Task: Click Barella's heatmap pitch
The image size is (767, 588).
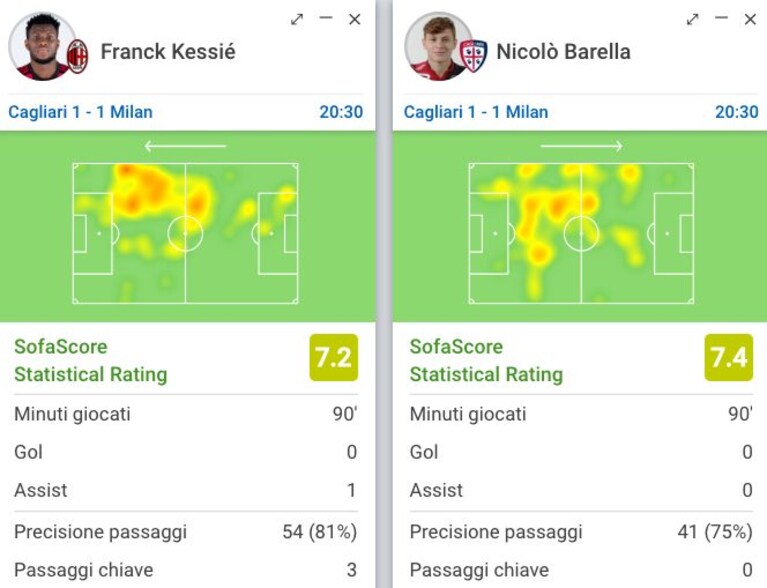Action: point(581,233)
